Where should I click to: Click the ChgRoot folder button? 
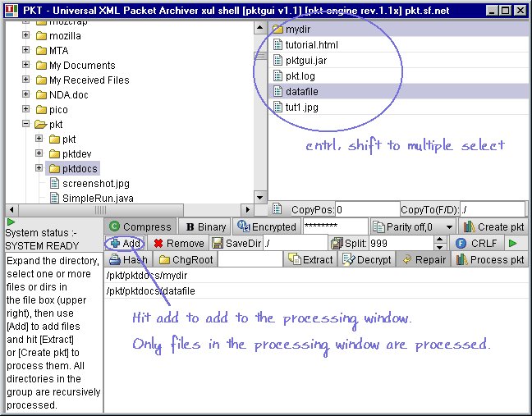coord(186,260)
